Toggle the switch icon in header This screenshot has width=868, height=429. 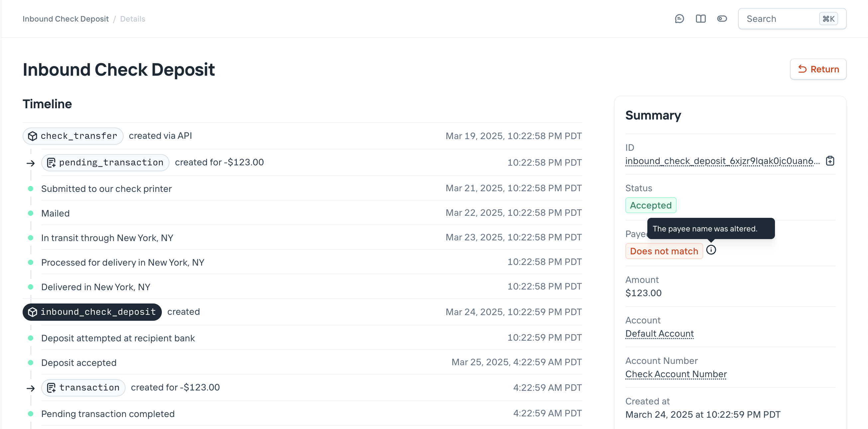[722, 19]
